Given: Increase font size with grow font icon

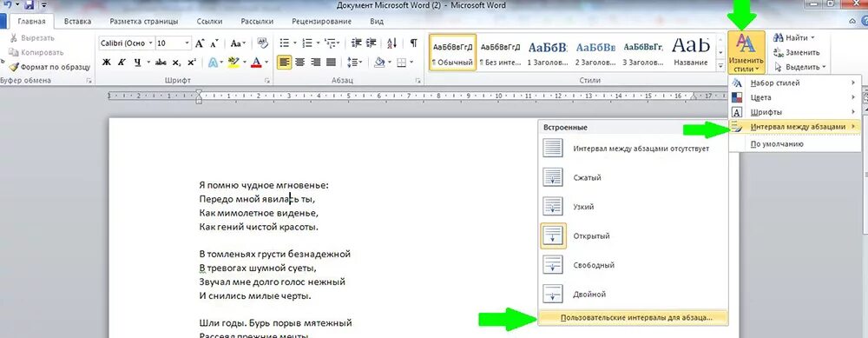Looking at the screenshot, I should point(200,43).
